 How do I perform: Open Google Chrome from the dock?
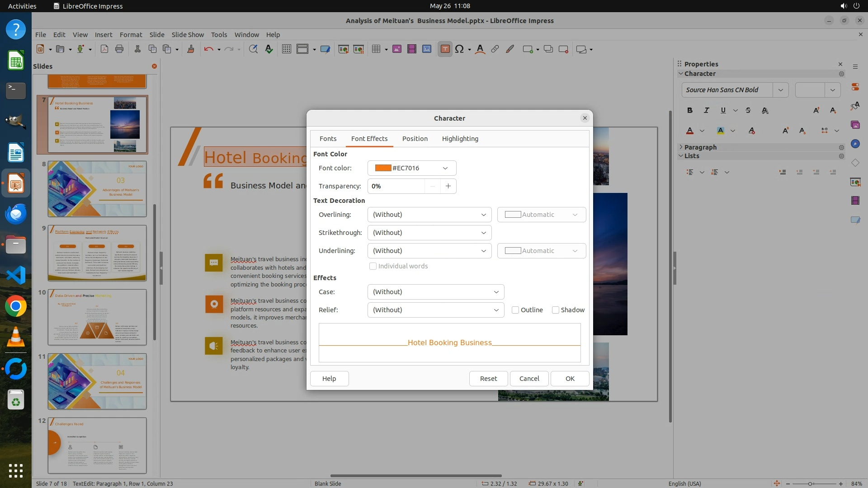(x=16, y=306)
